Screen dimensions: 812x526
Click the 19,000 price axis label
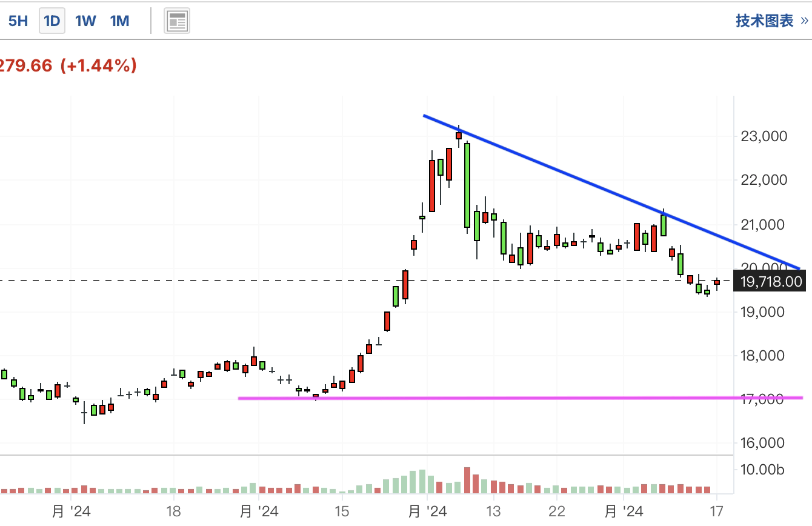764,312
